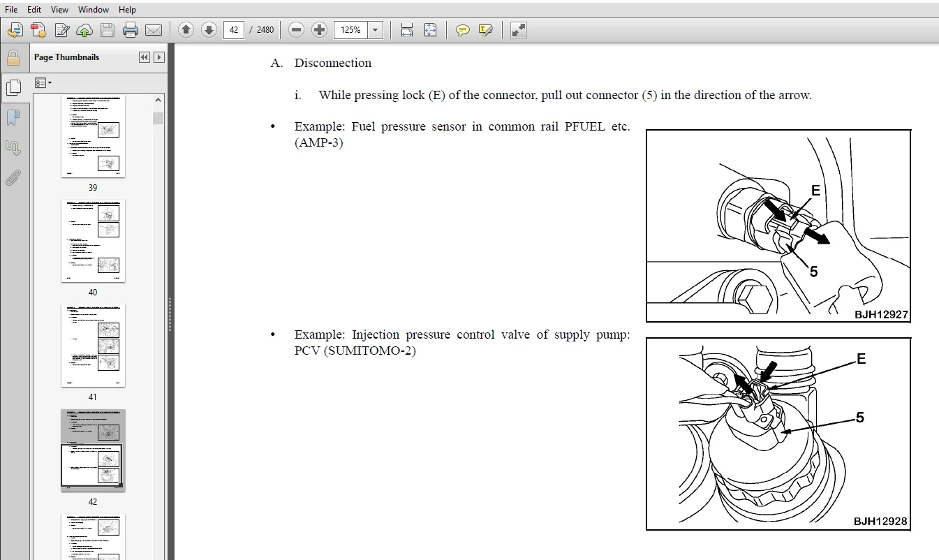Click the Create PDF online icon
The height and width of the screenshot is (560, 939).
(38, 30)
